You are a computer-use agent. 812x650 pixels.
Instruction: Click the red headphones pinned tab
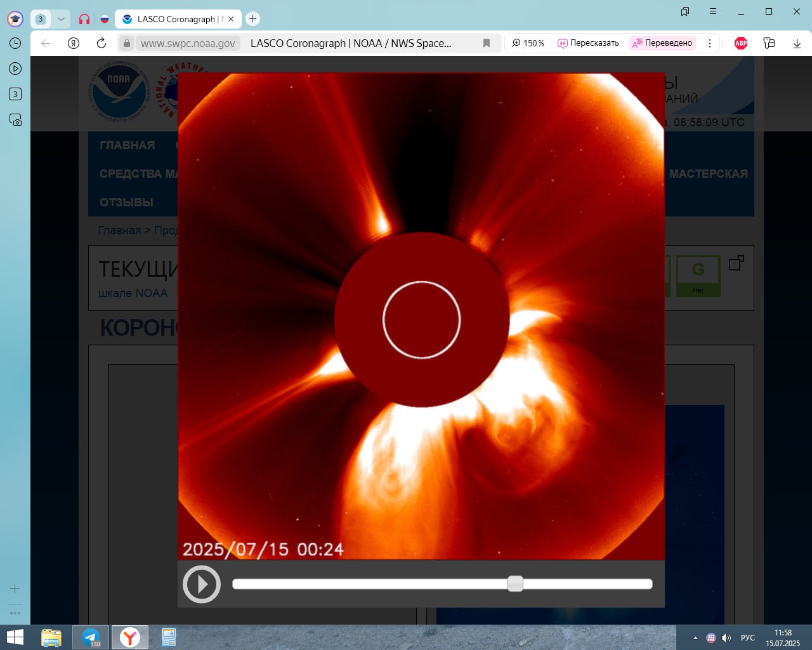[x=84, y=19]
